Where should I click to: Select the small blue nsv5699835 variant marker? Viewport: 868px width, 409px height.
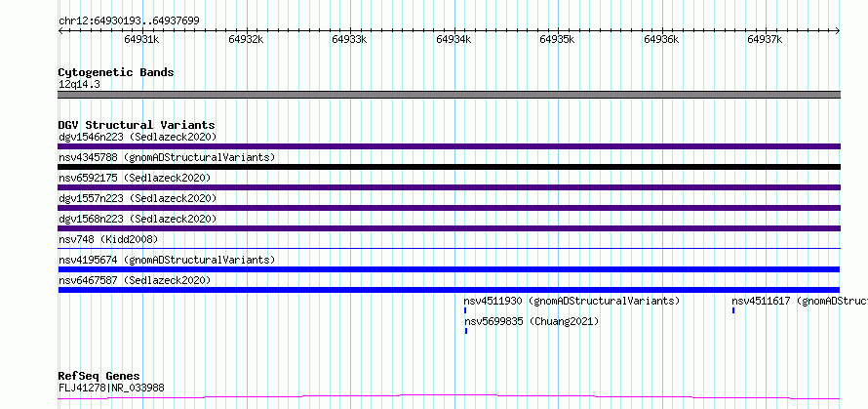point(466,331)
